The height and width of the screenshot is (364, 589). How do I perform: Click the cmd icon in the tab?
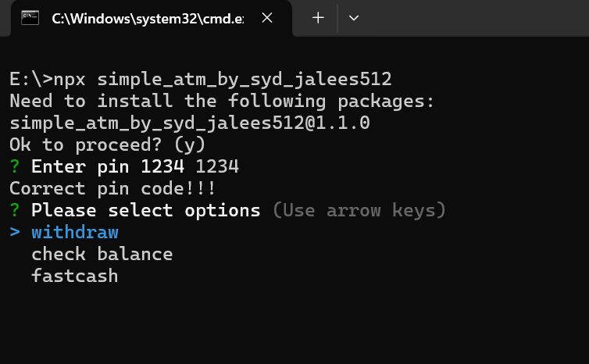30,18
